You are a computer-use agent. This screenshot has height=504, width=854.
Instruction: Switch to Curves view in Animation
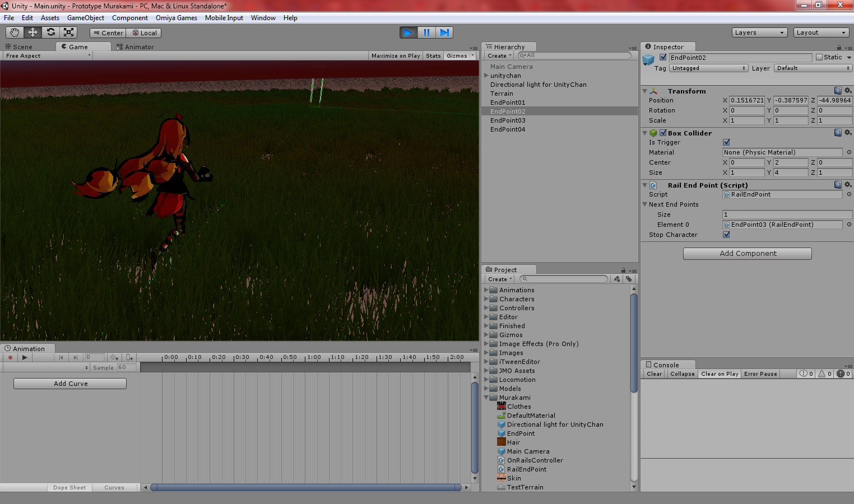click(114, 488)
